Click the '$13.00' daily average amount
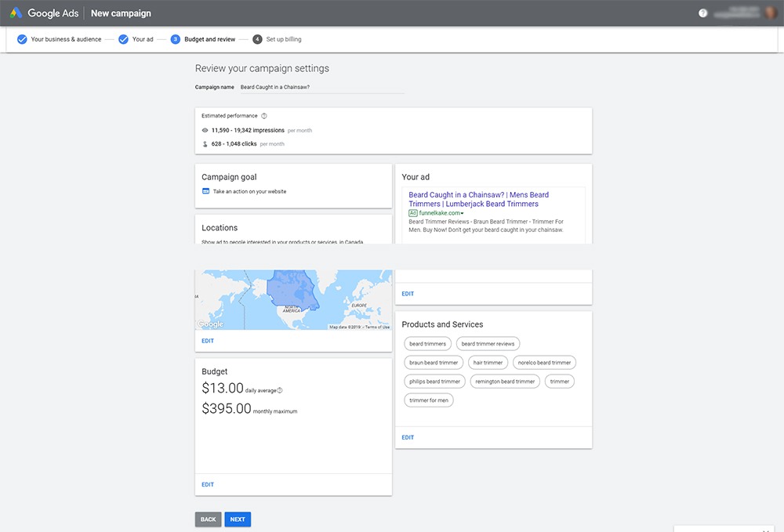This screenshot has width=784, height=532. click(x=223, y=388)
